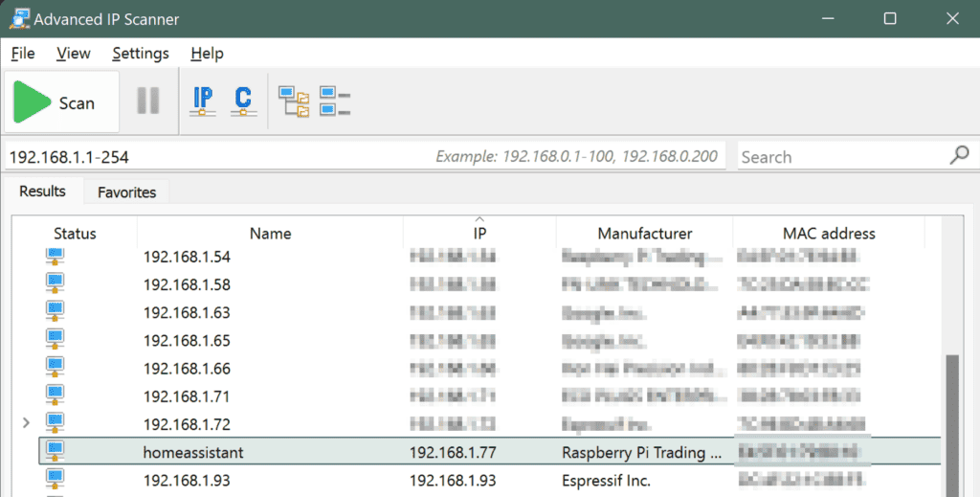
Task: Click the computer icon for 192.168.1.65
Action: (55, 339)
